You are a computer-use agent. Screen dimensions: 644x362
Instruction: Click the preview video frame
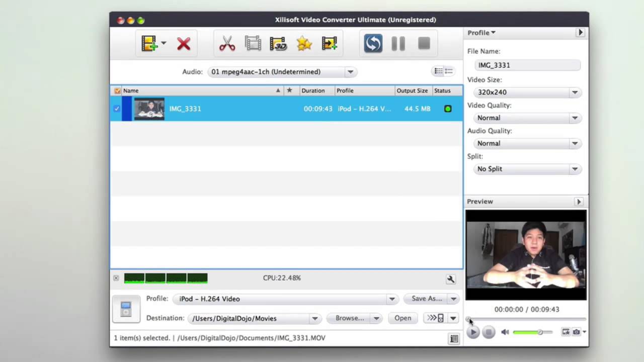526,255
